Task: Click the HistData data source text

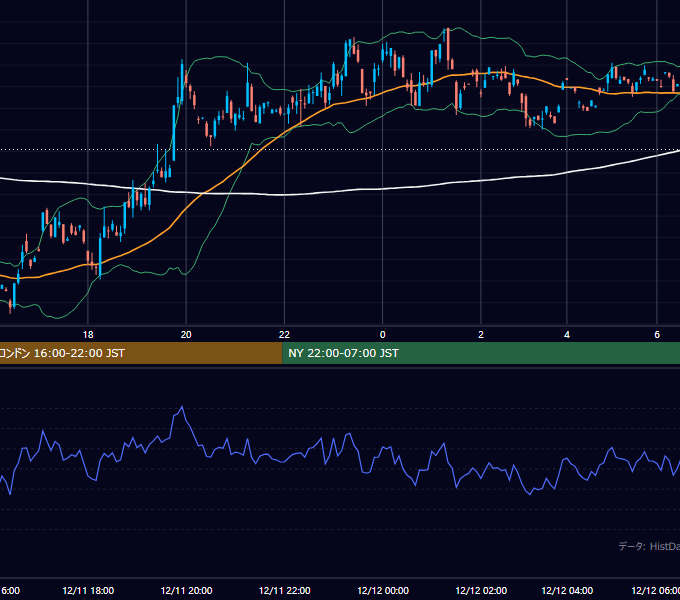Action: [x=649, y=546]
